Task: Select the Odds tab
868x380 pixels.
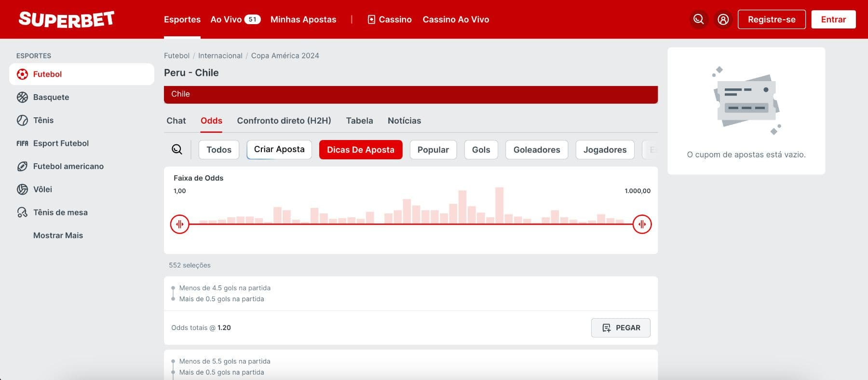Action: 211,121
